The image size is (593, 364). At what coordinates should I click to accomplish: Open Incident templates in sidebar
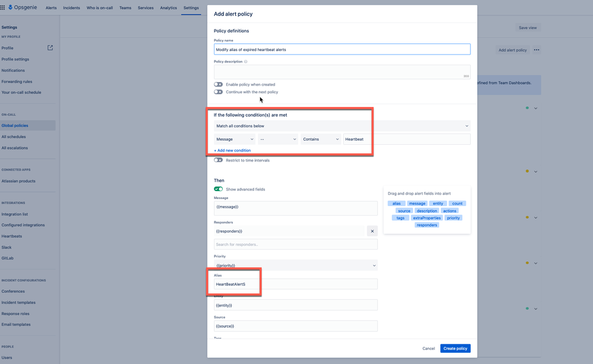coord(18,302)
